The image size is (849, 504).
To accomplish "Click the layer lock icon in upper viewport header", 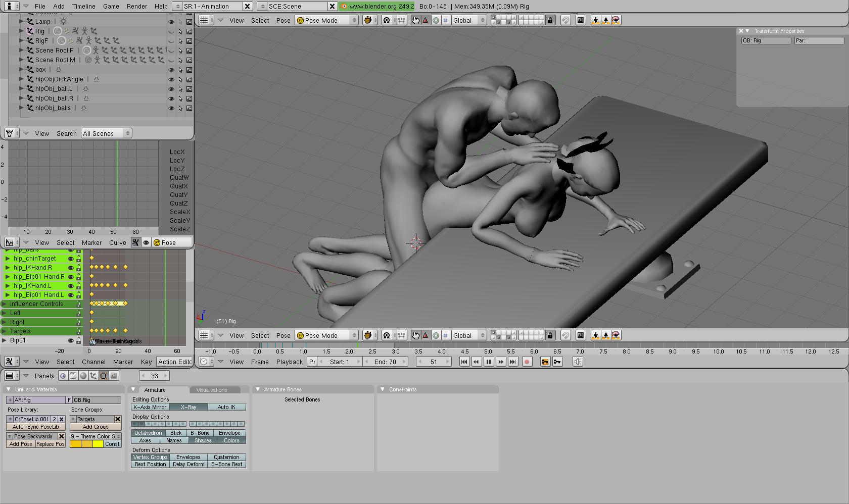I will (x=550, y=20).
